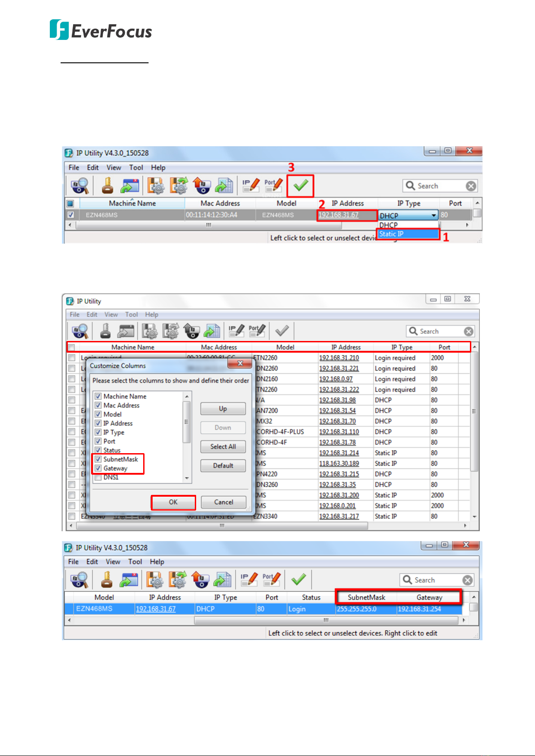The height and width of the screenshot is (756, 535).
Task: Click the grey apply checkmark in middle window
Action: [282, 331]
